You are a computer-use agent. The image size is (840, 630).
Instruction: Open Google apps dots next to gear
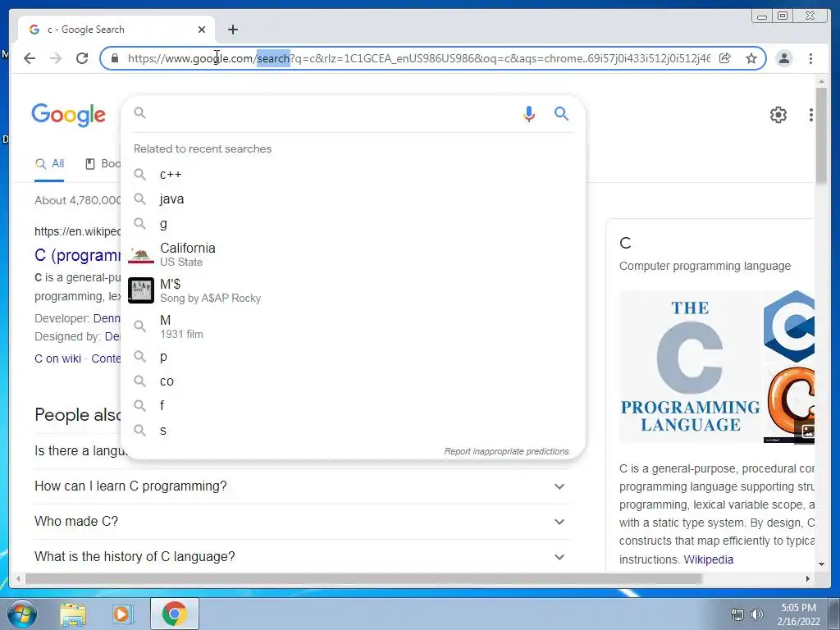811,115
